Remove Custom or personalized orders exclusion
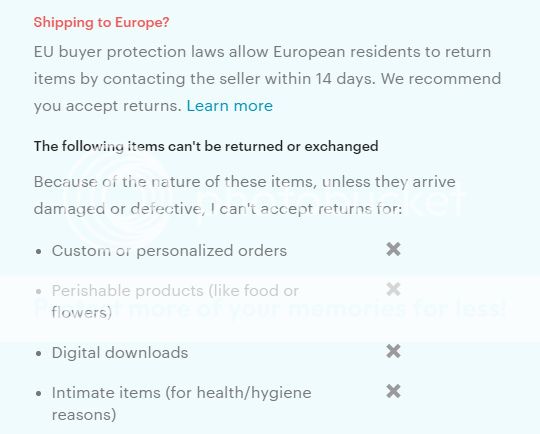This screenshot has width=540, height=434. point(393,249)
